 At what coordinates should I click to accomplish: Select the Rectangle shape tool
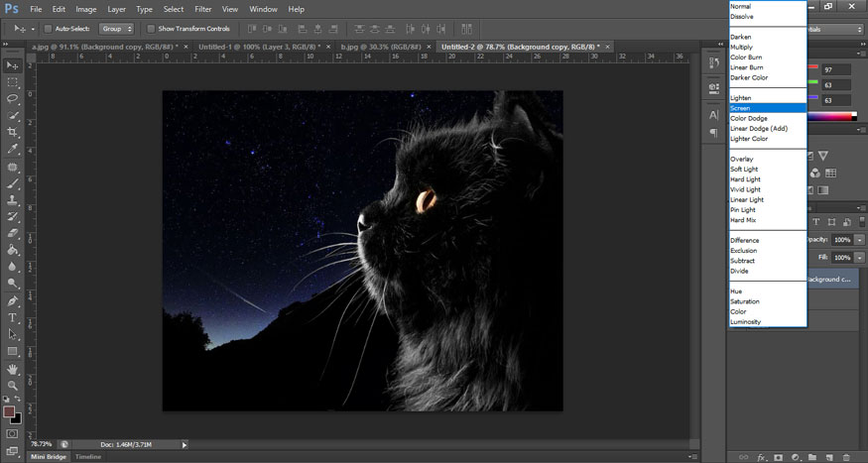coord(12,351)
